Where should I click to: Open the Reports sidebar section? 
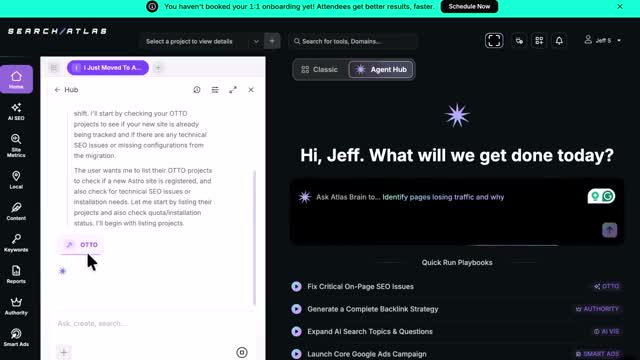pos(16,274)
